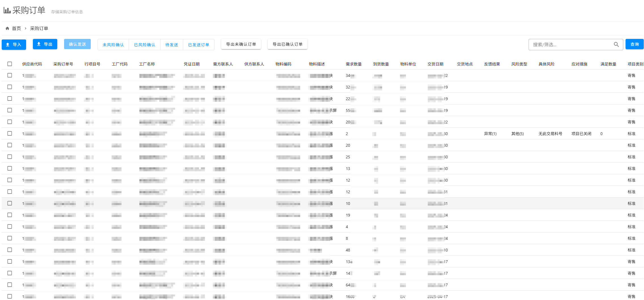Image resolution: width=644 pixels, height=300 pixels.
Task: Click the 需求数量 column header
Action: tap(354, 64)
